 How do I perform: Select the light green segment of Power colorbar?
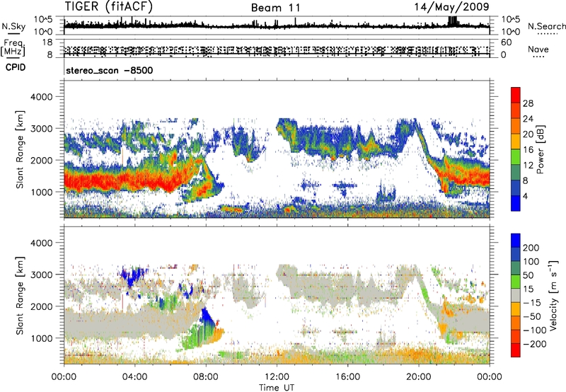[516, 157]
